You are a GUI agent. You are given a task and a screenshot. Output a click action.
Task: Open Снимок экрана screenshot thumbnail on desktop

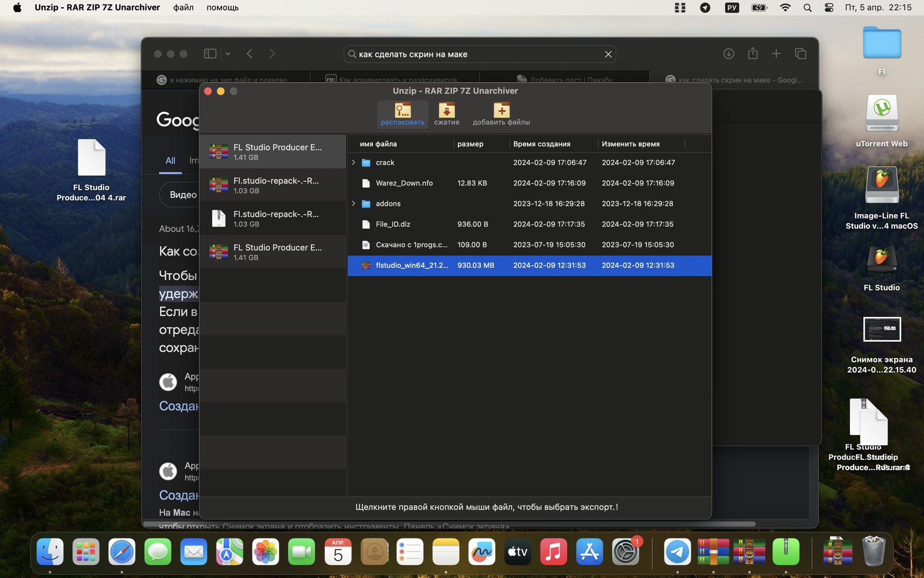882,345
